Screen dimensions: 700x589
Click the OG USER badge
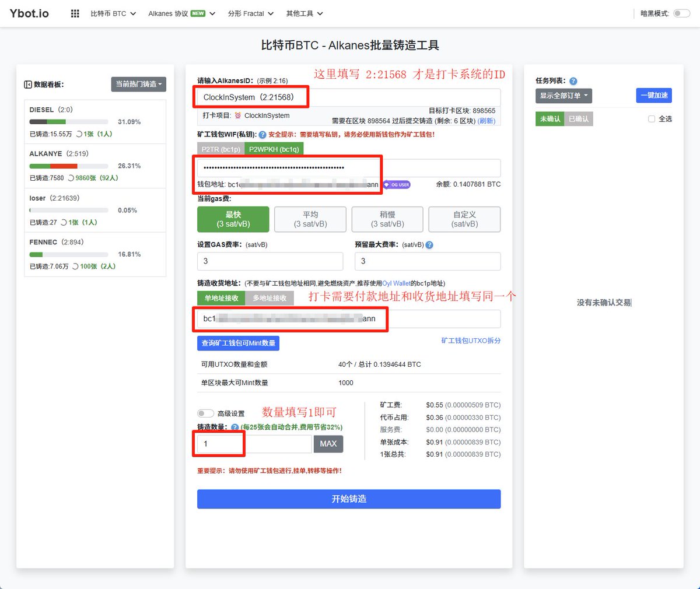pyautogui.click(x=397, y=185)
